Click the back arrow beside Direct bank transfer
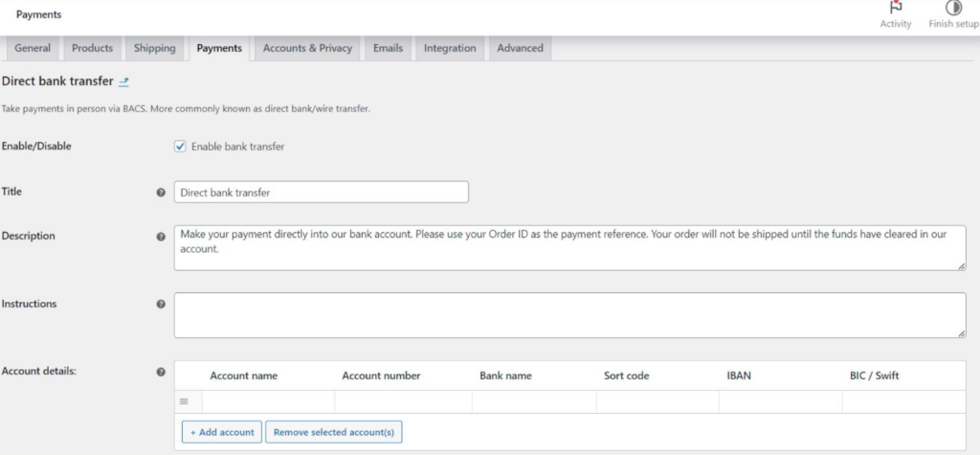Viewport: 980px width, 455px height. click(123, 82)
